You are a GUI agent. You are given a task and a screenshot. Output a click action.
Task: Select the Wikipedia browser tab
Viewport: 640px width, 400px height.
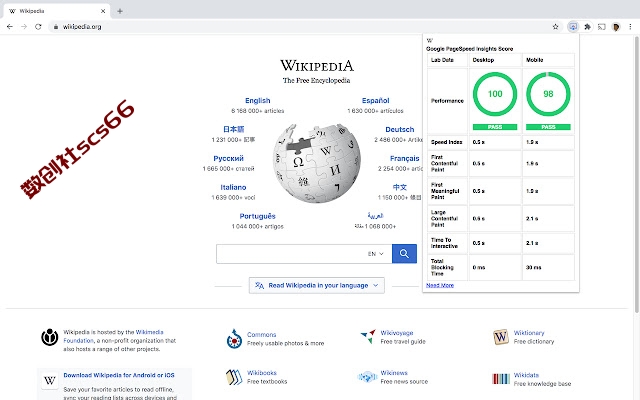pos(57,11)
